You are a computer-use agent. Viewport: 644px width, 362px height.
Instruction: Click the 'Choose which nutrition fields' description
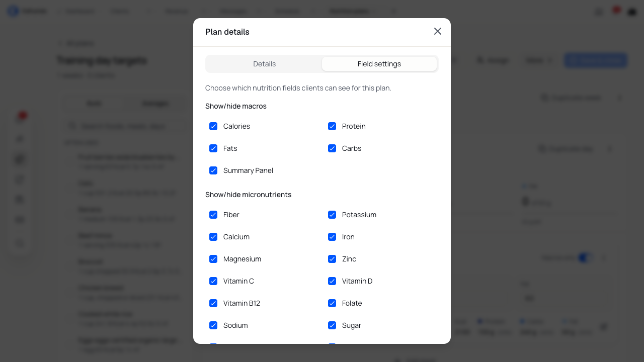298,88
